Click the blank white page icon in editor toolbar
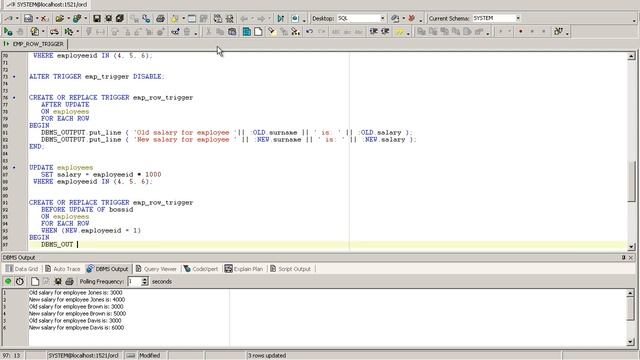This screenshot has height=360, width=640. 258,31
